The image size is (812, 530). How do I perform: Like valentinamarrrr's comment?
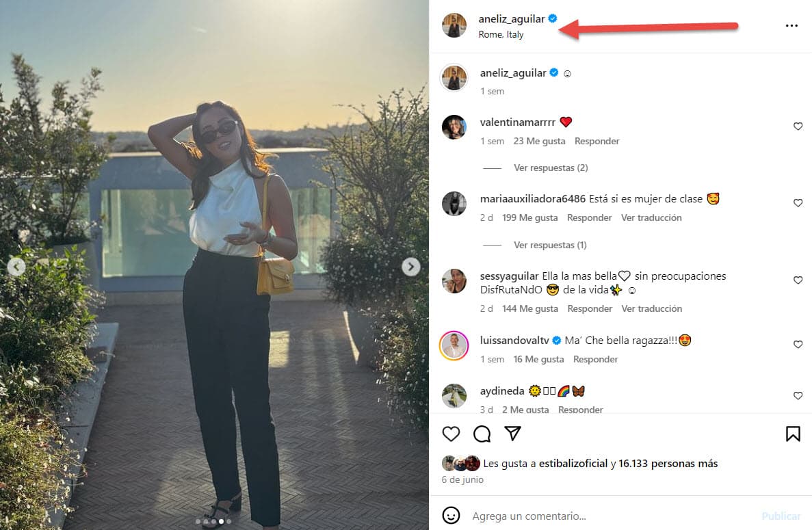798,127
